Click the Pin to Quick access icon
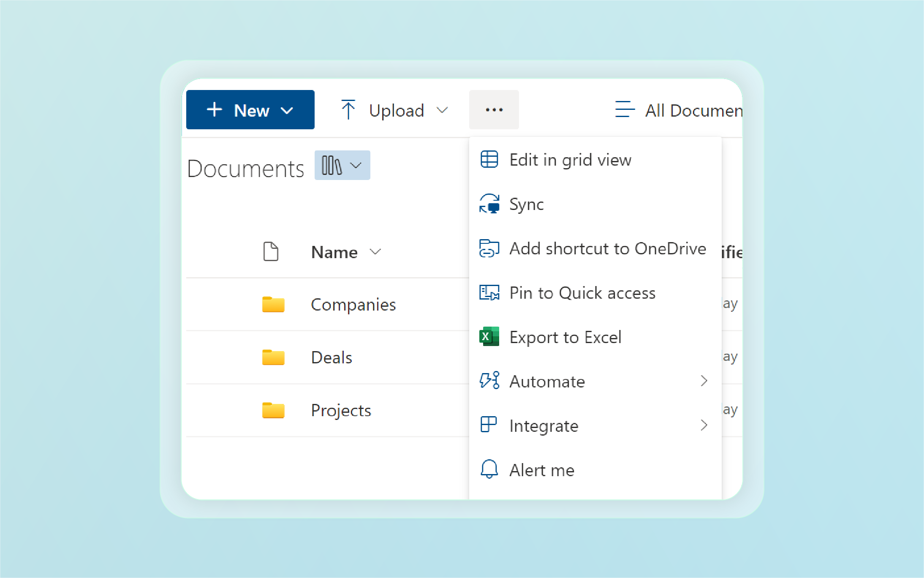The height and width of the screenshot is (578, 924). pos(489,292)
